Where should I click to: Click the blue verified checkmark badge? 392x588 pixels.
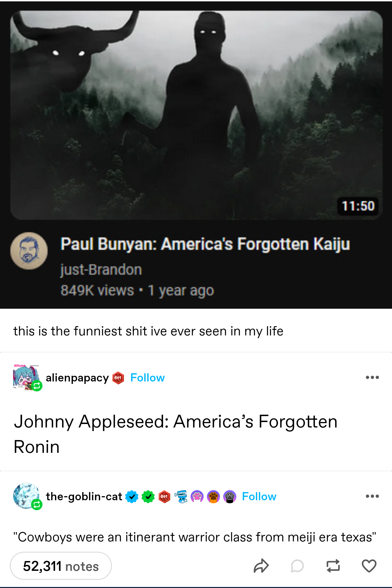pos(132,497)
